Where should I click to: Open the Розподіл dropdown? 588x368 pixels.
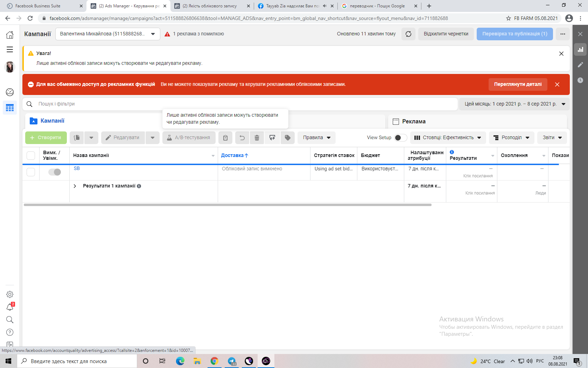(x=512, y=138)
